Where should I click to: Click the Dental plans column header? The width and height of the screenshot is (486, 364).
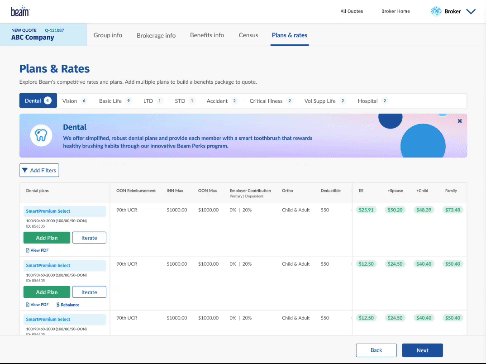(x=37, y=191)
